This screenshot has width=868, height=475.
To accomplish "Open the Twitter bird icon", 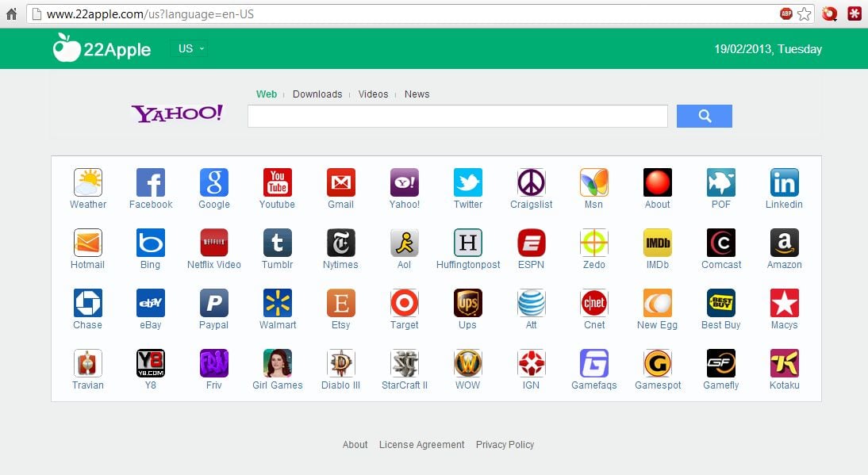I will point(468,182).
